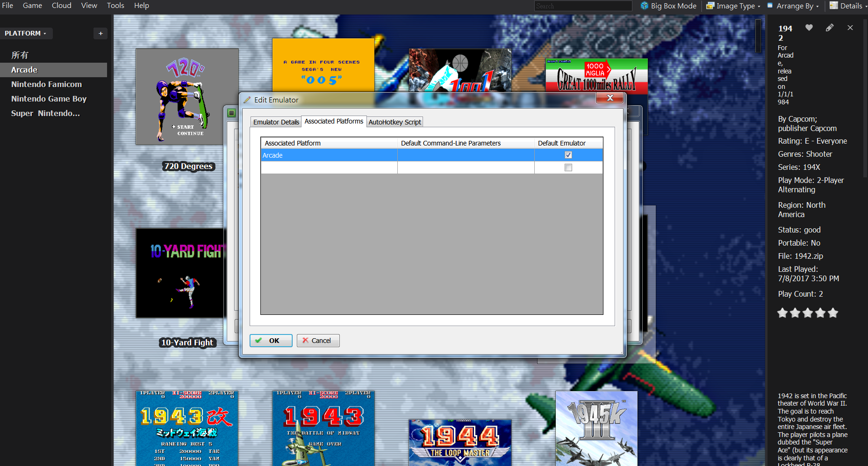Click the third rating star

click(x=808, y=313)
